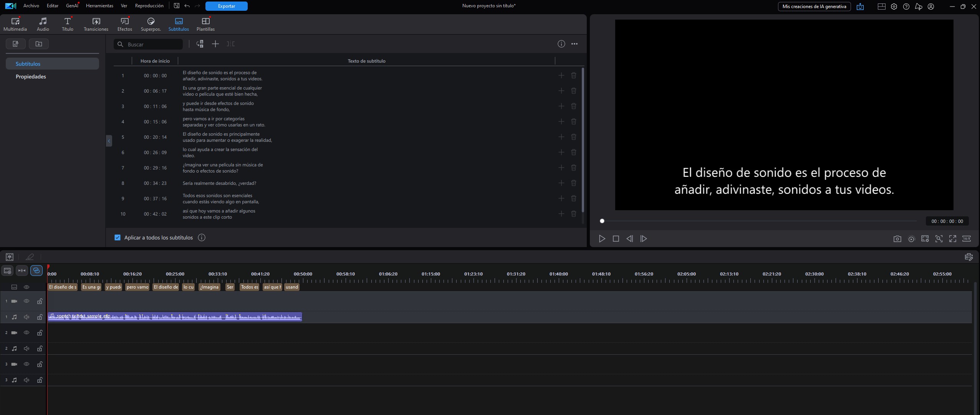
Task: Open 'Mis creaciones de IA generativa'
Action: coord(814,7)
